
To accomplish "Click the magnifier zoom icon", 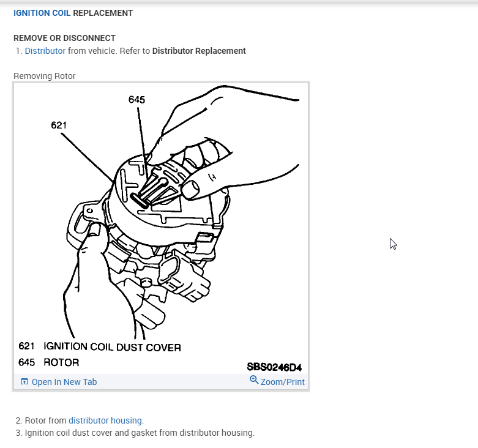I will 254,380.
